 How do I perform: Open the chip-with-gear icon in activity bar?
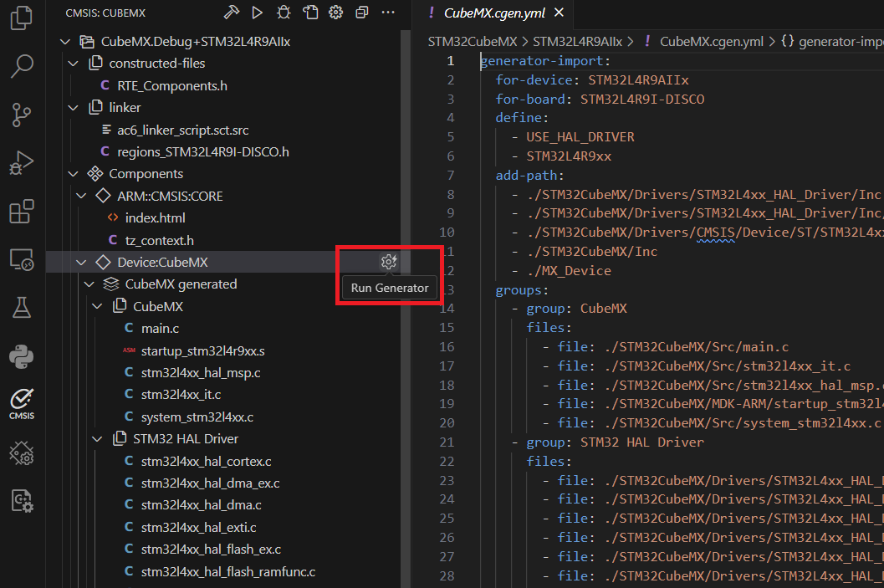tap(22, 453)
